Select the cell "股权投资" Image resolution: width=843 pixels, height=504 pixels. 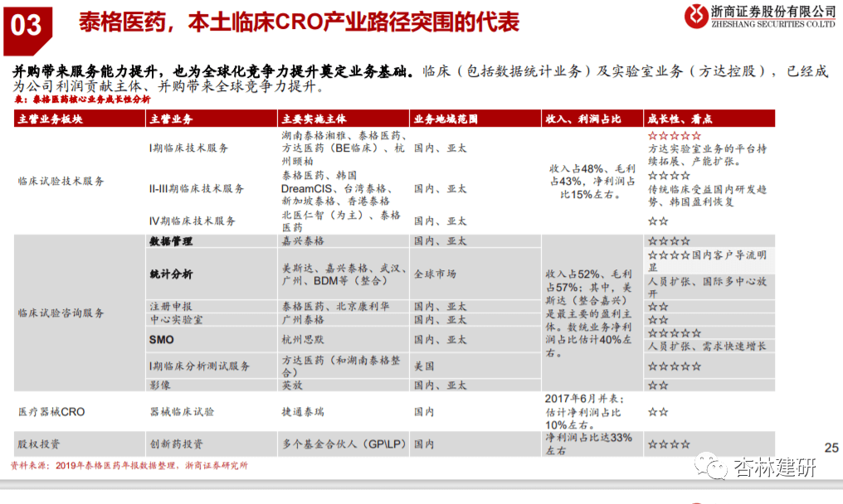39,444
